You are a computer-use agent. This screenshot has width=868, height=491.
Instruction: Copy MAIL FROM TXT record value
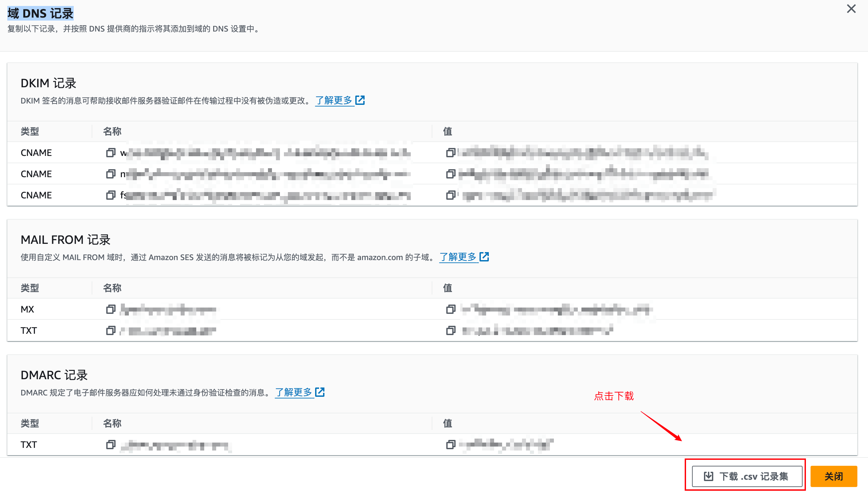click(451, 330)
